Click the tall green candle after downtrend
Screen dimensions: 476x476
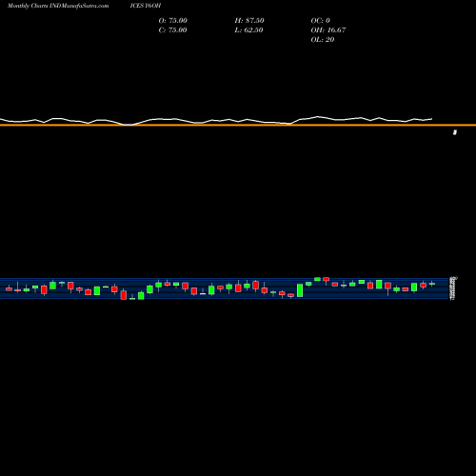tap(300, 290)
